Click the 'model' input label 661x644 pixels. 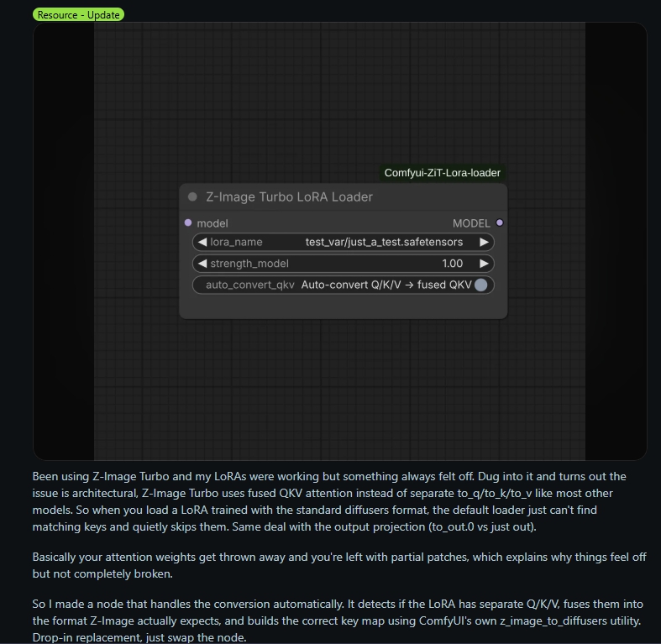coord(212,223)
